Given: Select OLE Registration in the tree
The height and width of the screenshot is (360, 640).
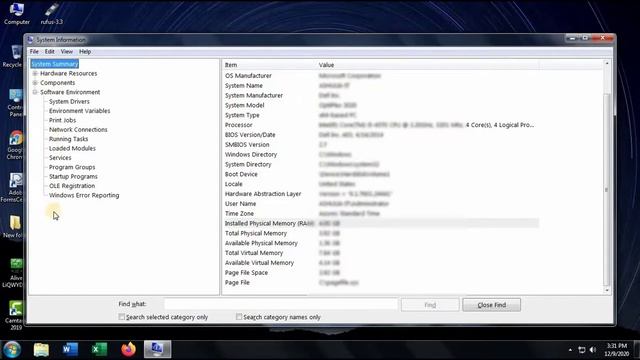Looking at the screenshot, I should coord(72,186).
